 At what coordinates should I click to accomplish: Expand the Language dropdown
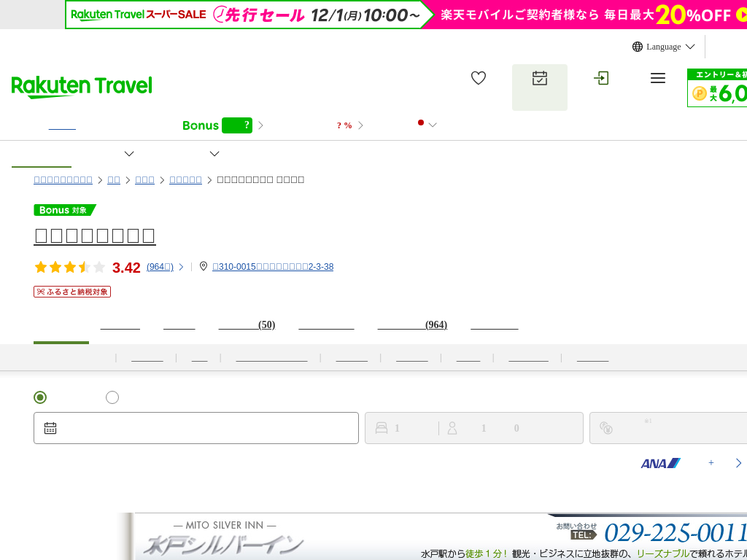(689, 47)
